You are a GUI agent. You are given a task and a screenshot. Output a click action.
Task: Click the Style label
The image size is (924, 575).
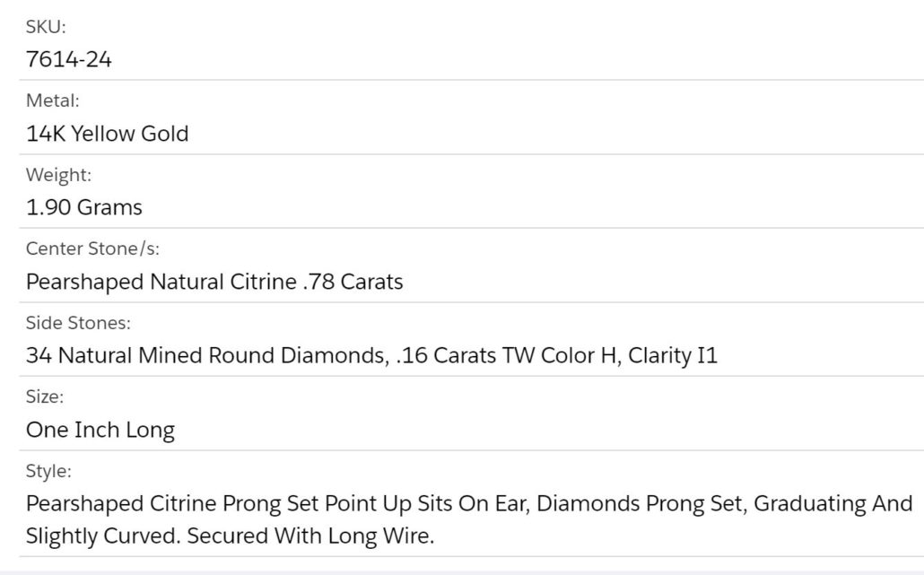[x=48, y=471]
